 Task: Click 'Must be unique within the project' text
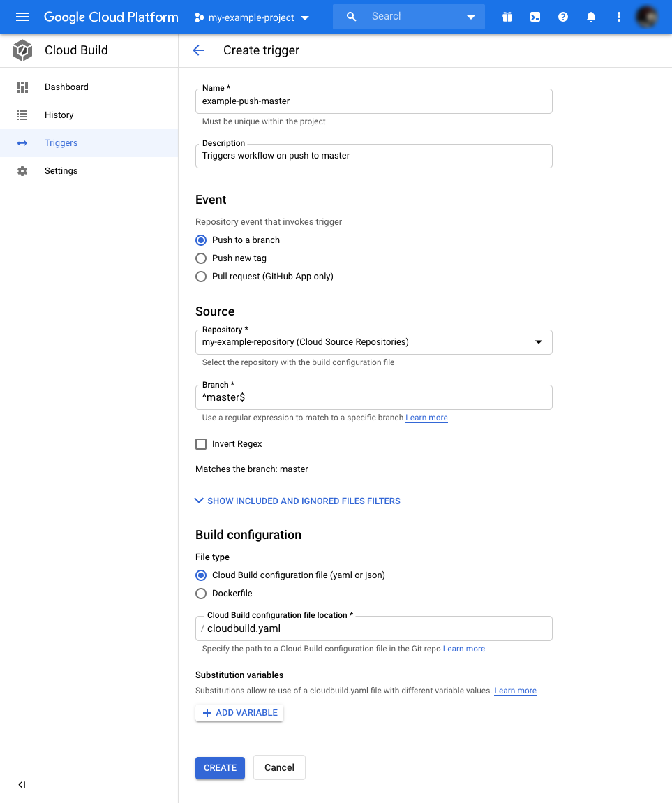coord(264,122)
